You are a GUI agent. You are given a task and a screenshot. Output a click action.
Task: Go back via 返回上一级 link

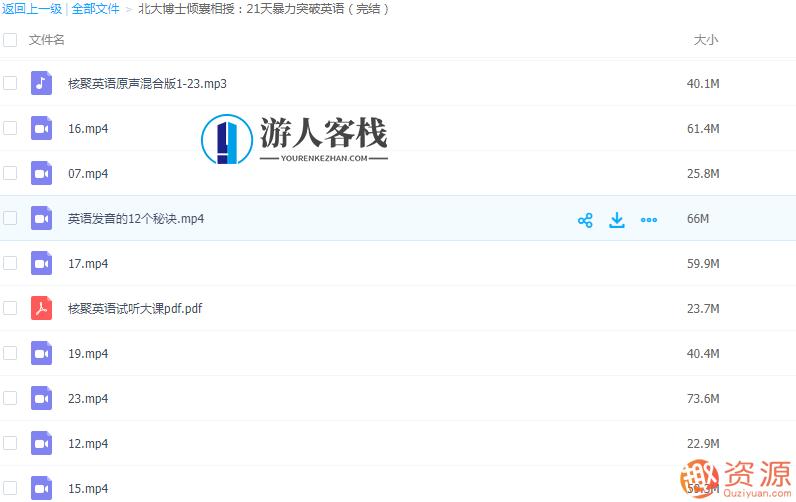point(31,9)
